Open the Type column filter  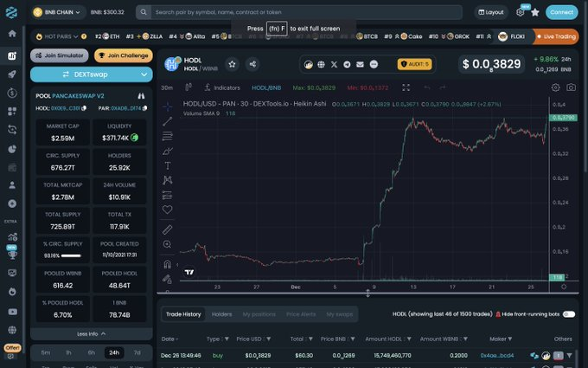[227, 339]
